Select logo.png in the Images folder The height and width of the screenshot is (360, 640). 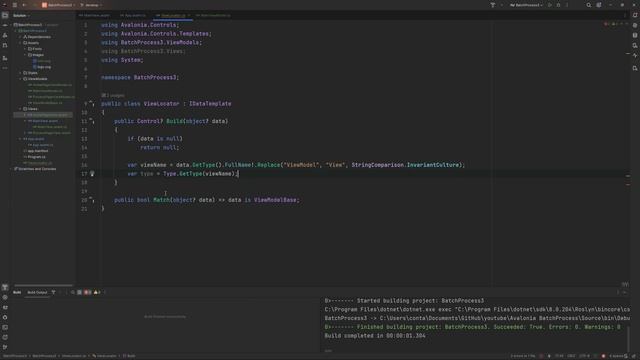tap(42, 67)
